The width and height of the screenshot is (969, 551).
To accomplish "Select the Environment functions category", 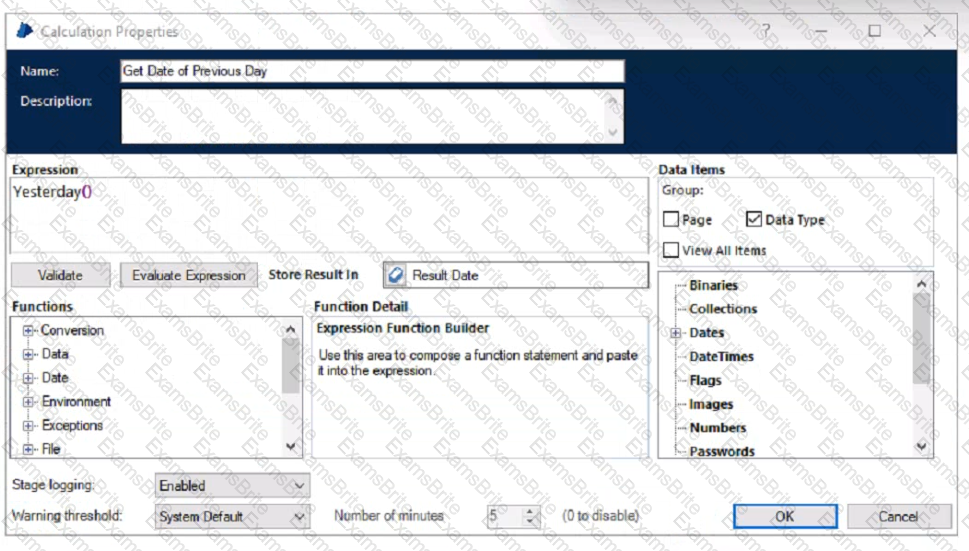I will (x=76, y=402).
